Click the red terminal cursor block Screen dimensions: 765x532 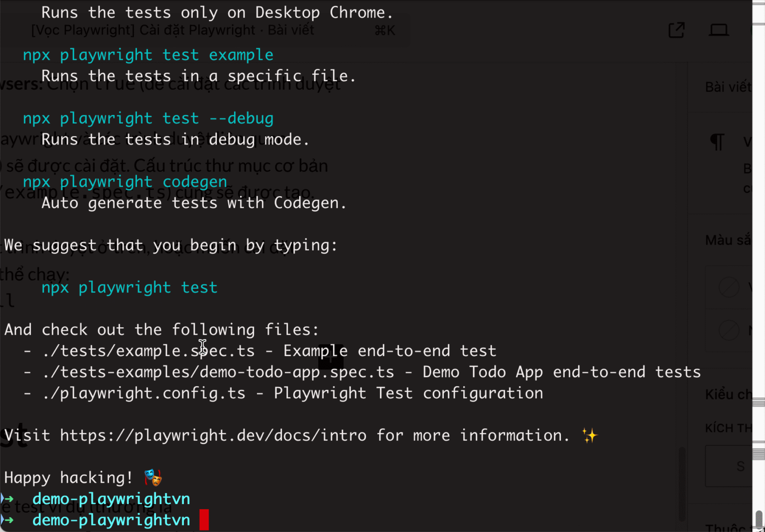(204, 520)
